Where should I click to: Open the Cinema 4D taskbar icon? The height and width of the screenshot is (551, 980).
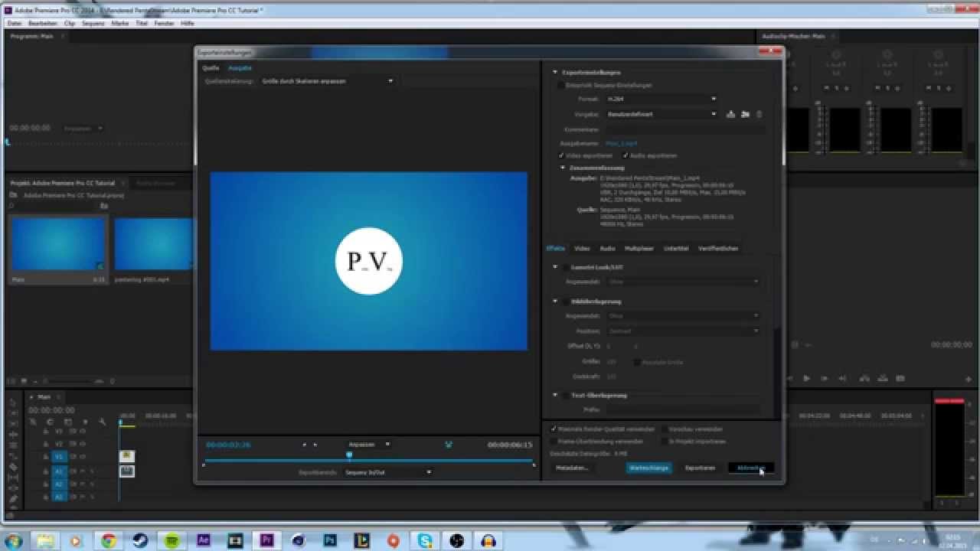click(x=299, y=540)
